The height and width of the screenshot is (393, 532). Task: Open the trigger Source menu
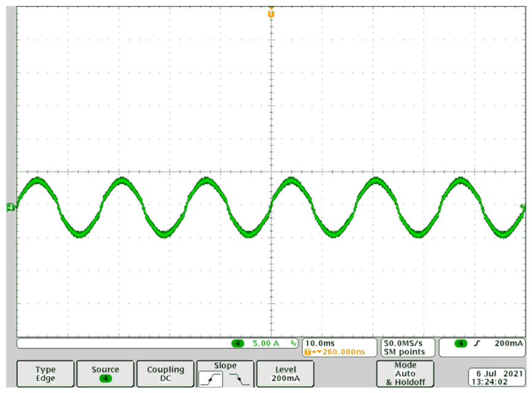coord(105,374)
